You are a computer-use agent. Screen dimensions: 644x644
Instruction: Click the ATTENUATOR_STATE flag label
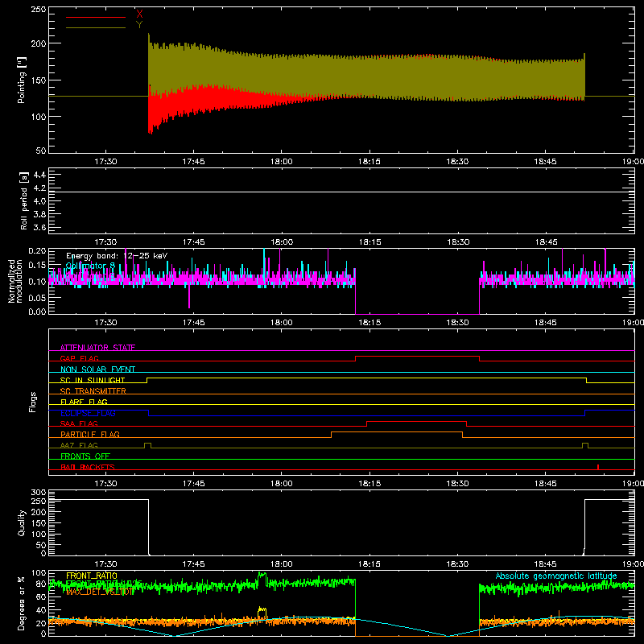[x=97, y=348]
